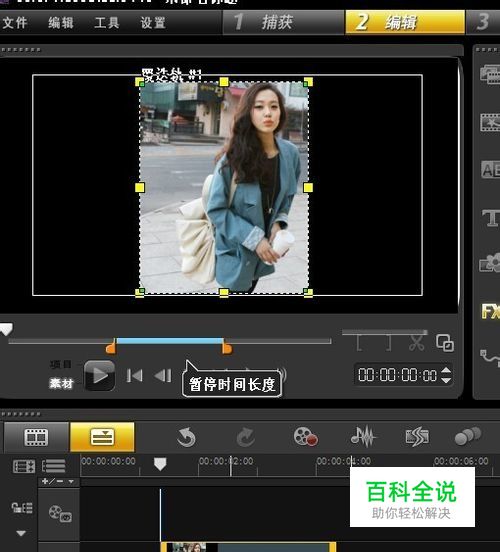Open the T text library icon
The width and height of the screenshot is (500, 552).
coord(491,218)
